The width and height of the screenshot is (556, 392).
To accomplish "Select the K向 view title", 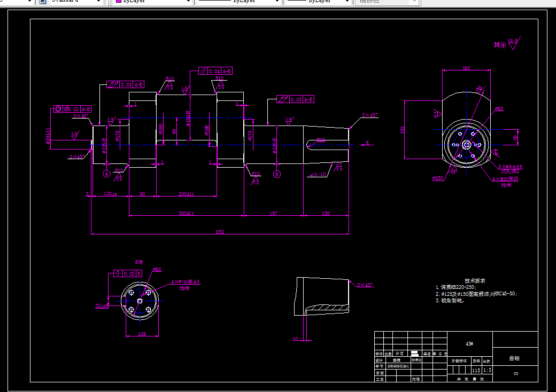I will 139,262.
